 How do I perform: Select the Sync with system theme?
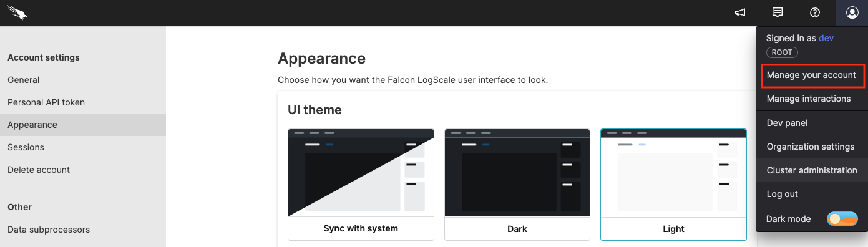pos(361,185)
